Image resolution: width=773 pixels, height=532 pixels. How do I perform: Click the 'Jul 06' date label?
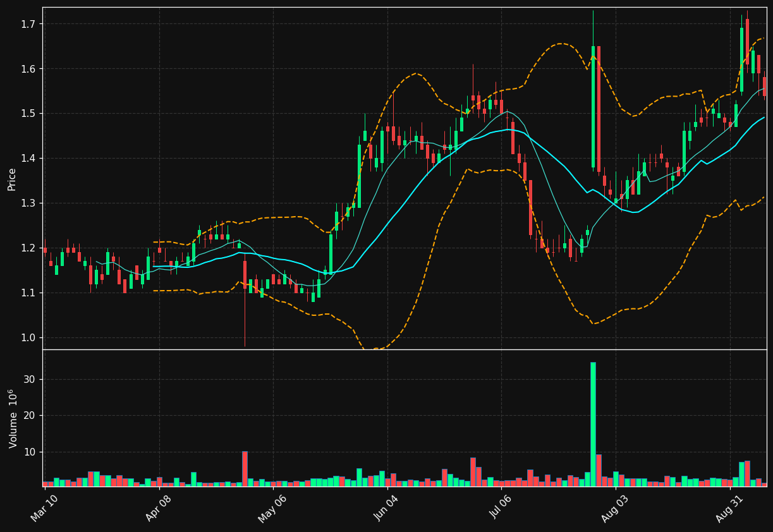[x=501, y=508]
